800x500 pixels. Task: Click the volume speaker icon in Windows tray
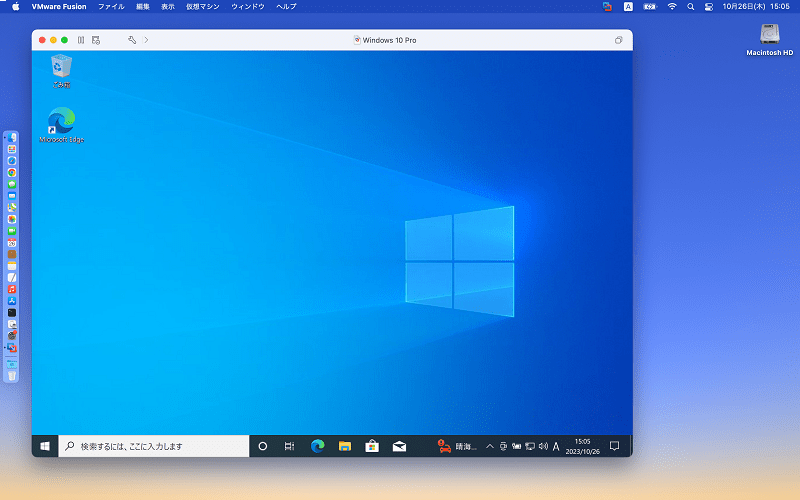(x=543, y=446)
